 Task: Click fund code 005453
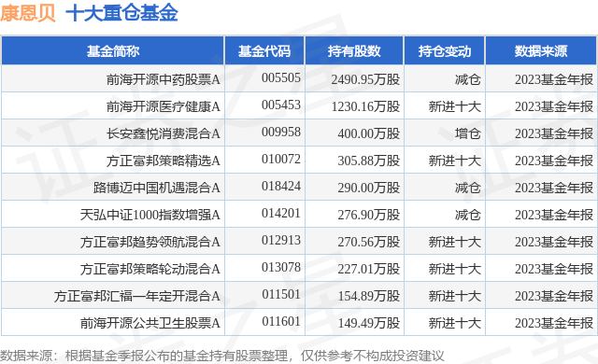tap(281, 105)
